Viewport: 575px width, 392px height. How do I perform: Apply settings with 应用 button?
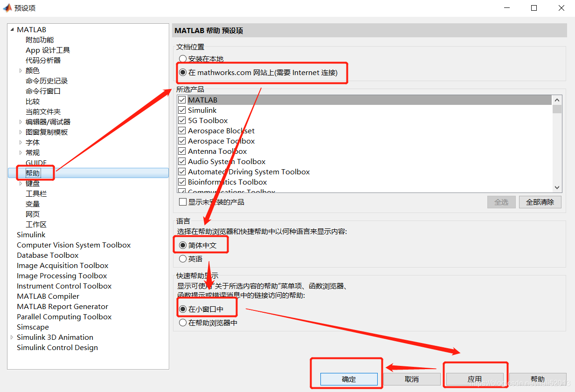[x=475, y=379]
